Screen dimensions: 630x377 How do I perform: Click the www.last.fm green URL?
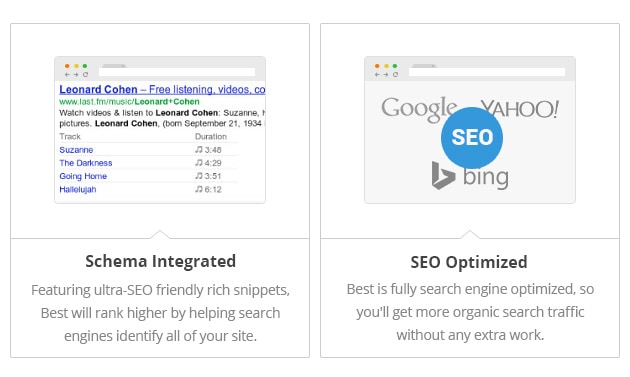(x=129, y=102)
